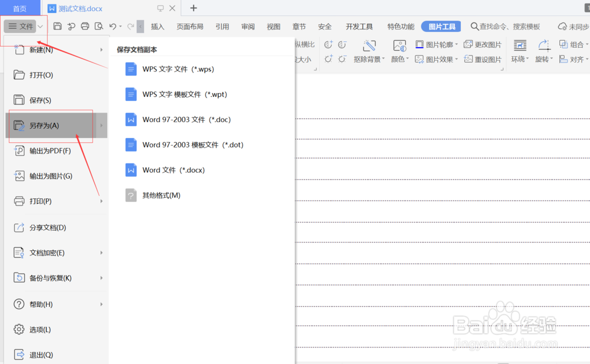Click the Save disk icon in quick toolbar
The width and height of the screenshot is (590, 364).
(x=58, y=27)
